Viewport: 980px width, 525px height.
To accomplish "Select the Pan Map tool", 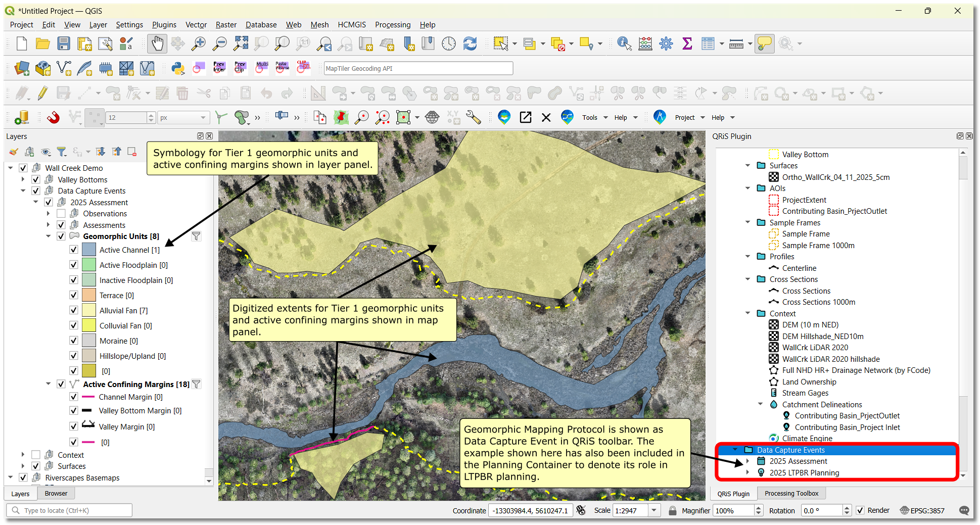I will tap(157, 43).
